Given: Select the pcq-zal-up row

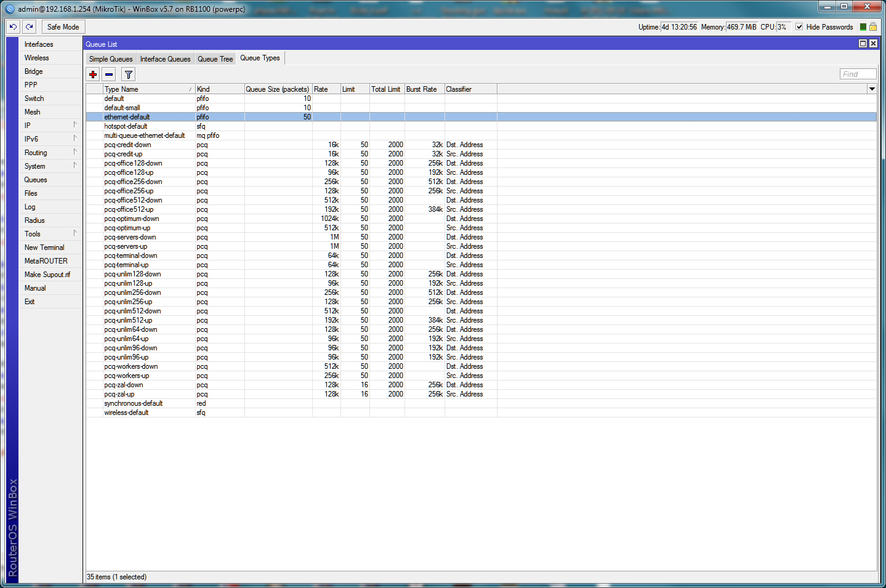Looking at the screenshot, I should pyautogui.click(x=481, y=394).
